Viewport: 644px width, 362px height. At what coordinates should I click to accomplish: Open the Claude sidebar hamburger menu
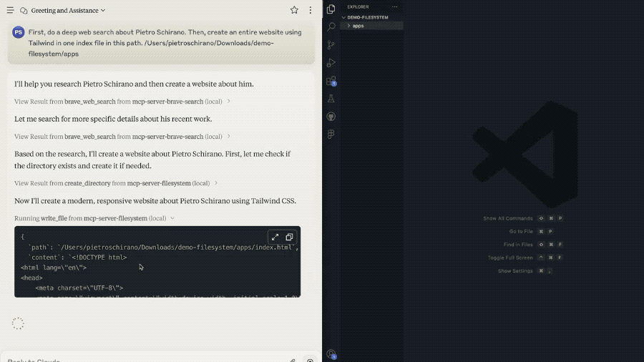(x=10, y=11)
